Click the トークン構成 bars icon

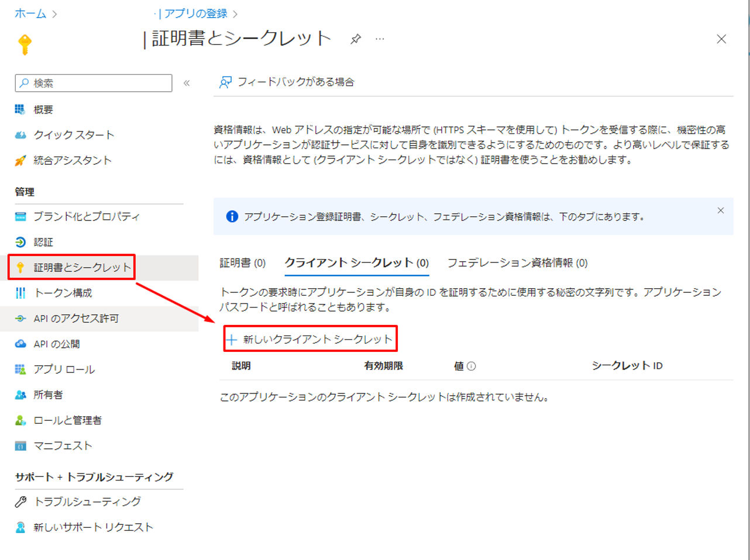point(20,293)
